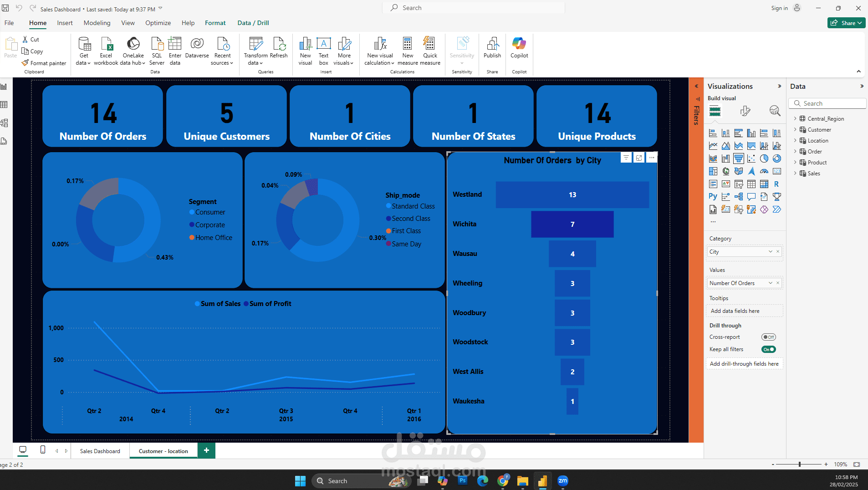Click the zoom slider handle
This screenshot has width=868, height=490.
click(800, 464)
